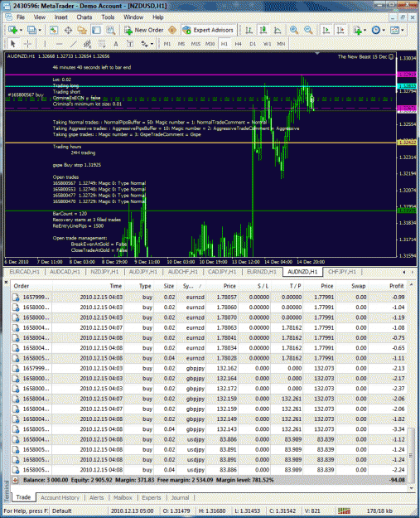The width and height of the screenshot is (420, 518).
Task: Click the 178/18 kb connection status indicator
Action: pyautogui.click(x=379, y=511)
